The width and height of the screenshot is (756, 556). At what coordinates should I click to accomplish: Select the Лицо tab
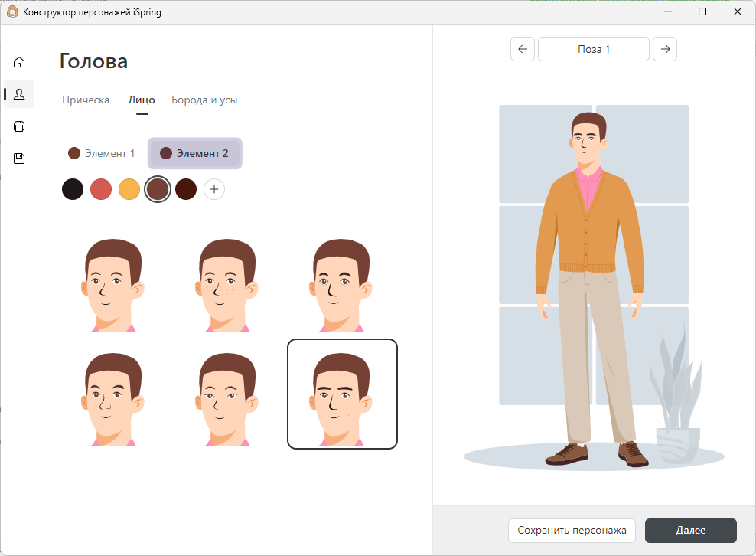click(x=142, y=100)
